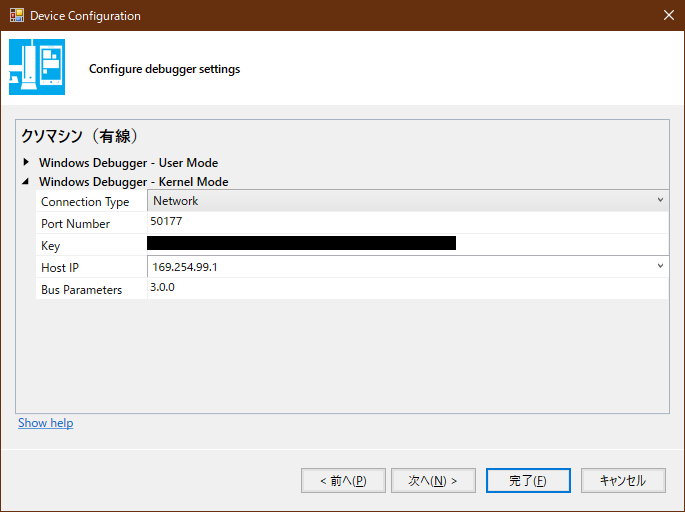The width and height of the screenshot is (685, 512).
Task: Click the Host IP label
Action: 60,268
